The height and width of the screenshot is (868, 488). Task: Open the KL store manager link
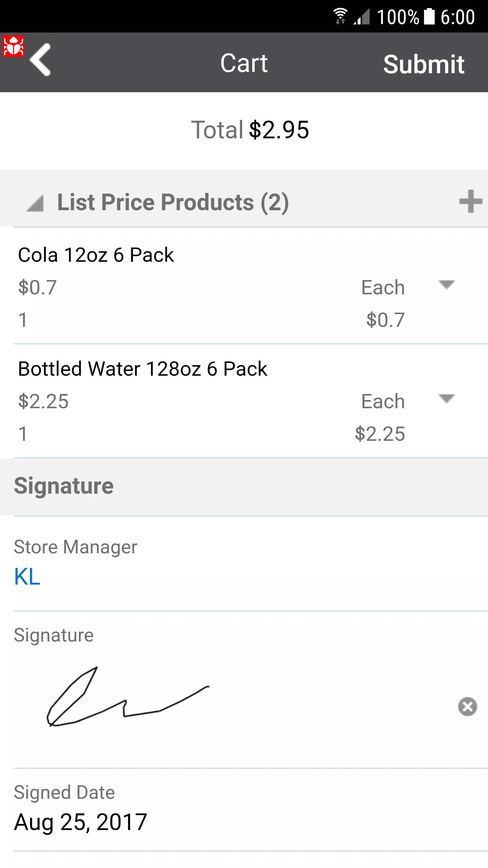(27, 577)
